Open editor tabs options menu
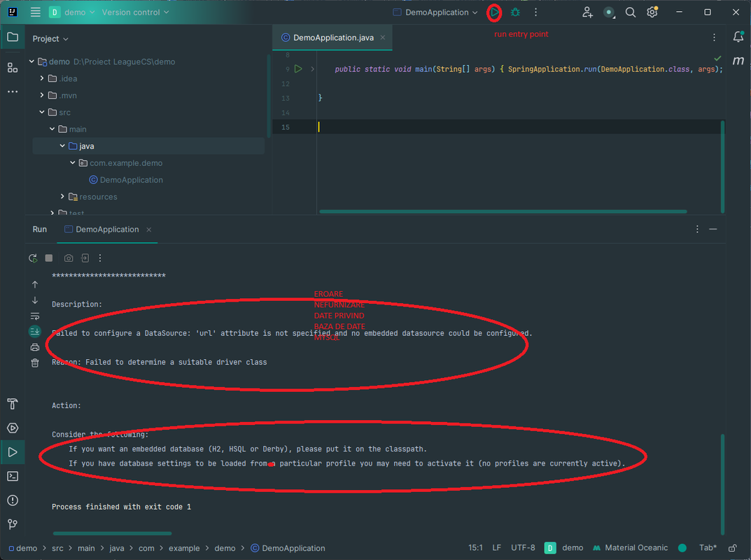This screenshot has height=560, width=751. point(714,37)
